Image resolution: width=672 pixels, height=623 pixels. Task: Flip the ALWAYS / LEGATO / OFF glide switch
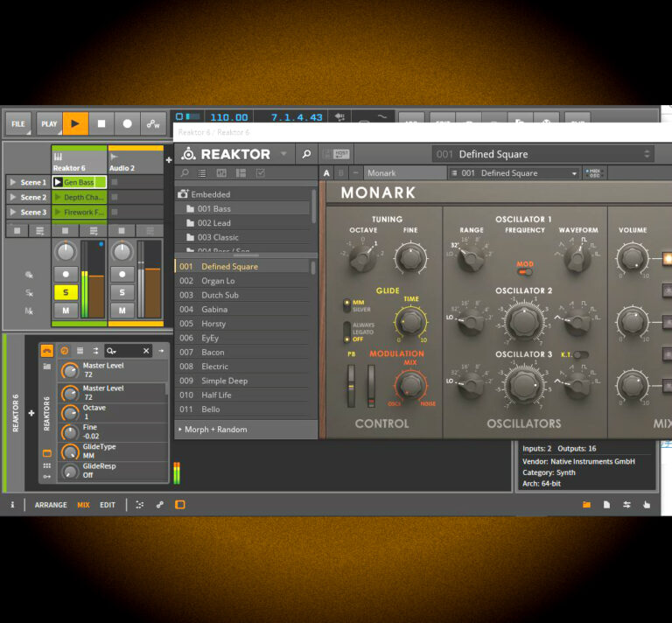[x=346, y=332]
